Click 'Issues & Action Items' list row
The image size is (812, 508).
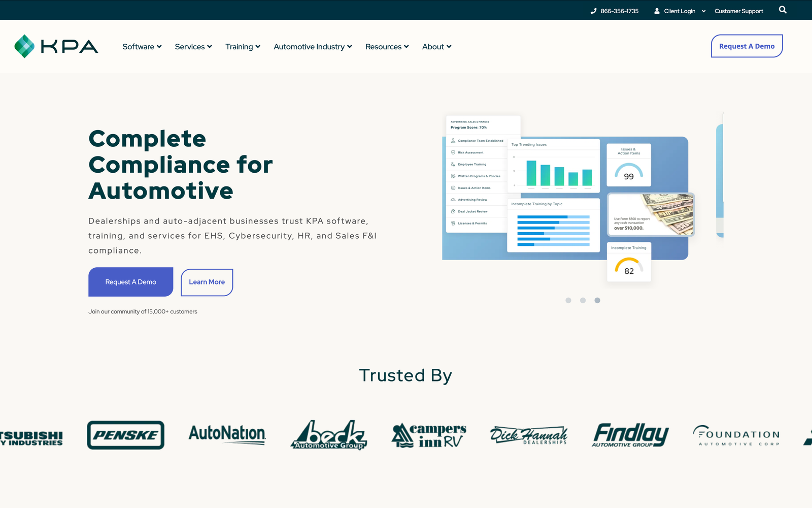(476, 188)
